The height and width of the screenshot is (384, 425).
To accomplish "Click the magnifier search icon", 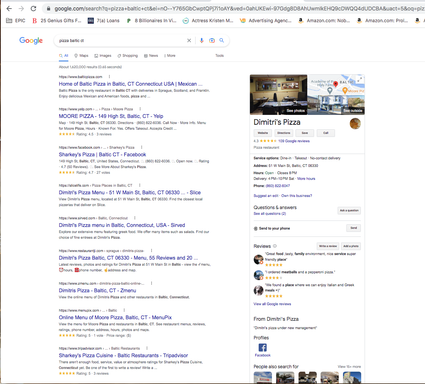I will click(222, 41).
